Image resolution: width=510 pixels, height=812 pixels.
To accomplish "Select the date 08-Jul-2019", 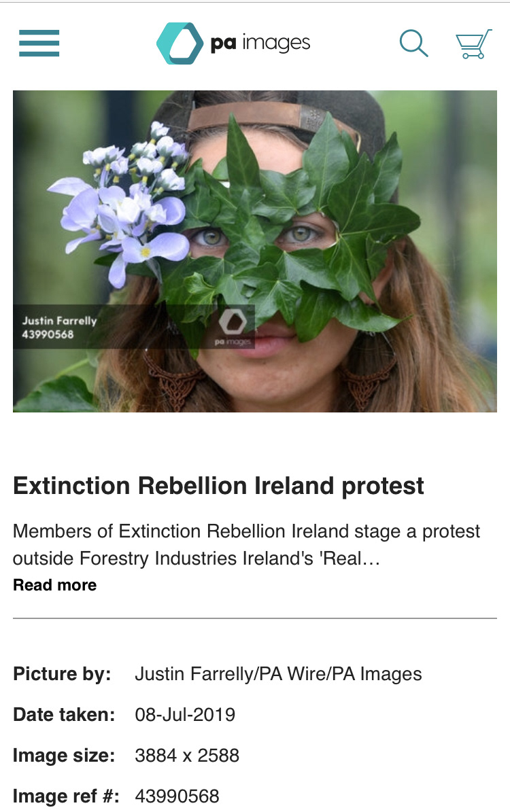I will (185, 715).
